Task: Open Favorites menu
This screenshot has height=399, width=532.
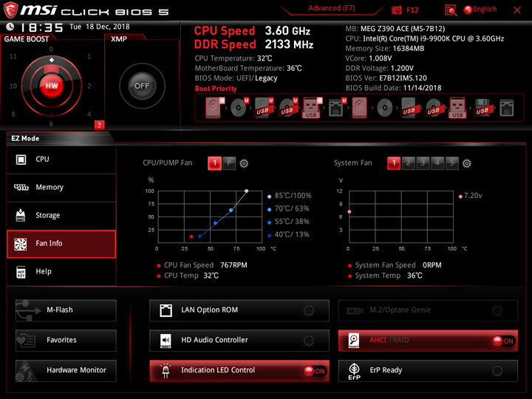Action: (66, 341)
